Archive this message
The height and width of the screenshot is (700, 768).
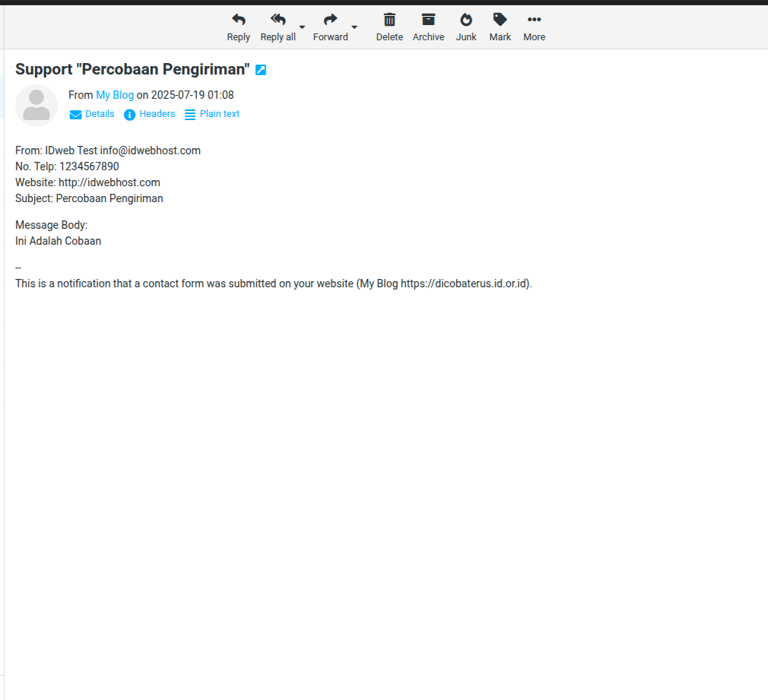tap(428, 20)
